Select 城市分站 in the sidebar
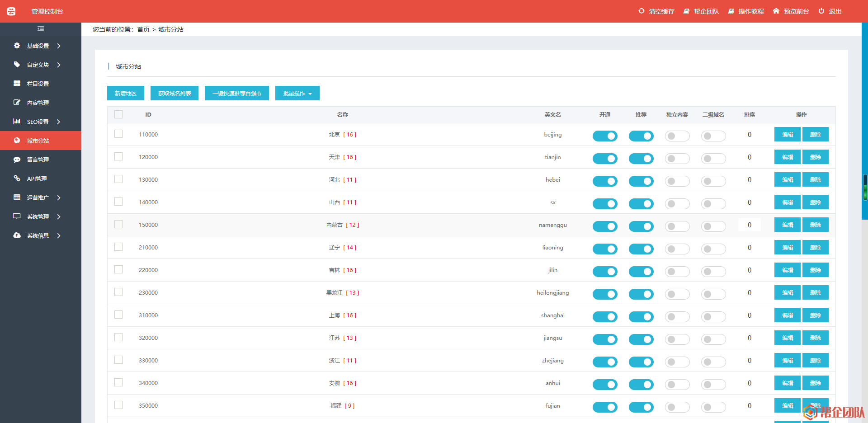Screen dimensions: 868x423 click(41, 141)
